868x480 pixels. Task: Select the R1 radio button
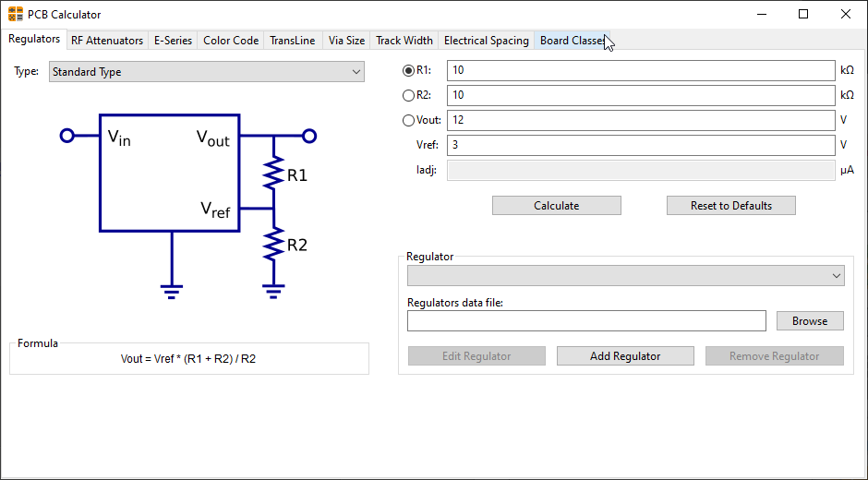[x=409, y=70]
